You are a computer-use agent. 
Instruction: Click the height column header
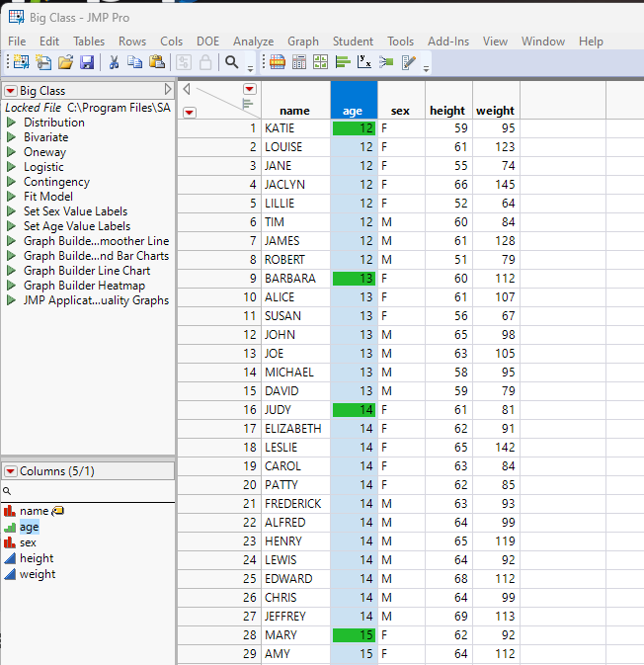point(447,111)
